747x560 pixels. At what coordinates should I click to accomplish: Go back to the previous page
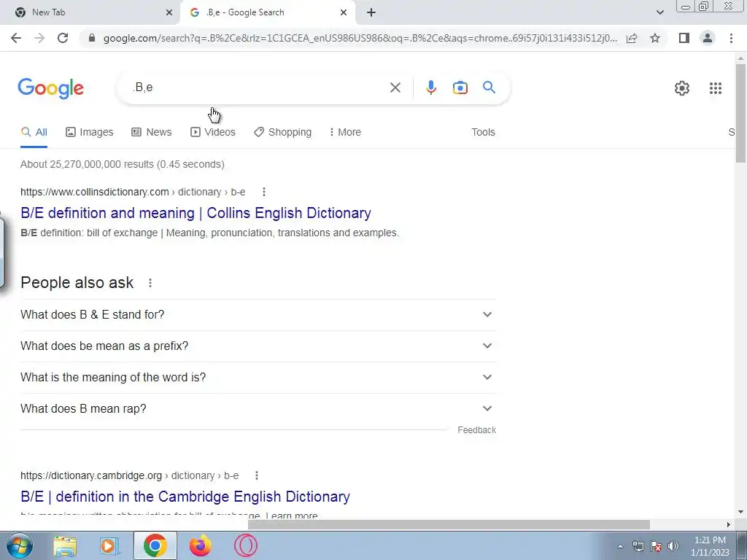point(16,38)
